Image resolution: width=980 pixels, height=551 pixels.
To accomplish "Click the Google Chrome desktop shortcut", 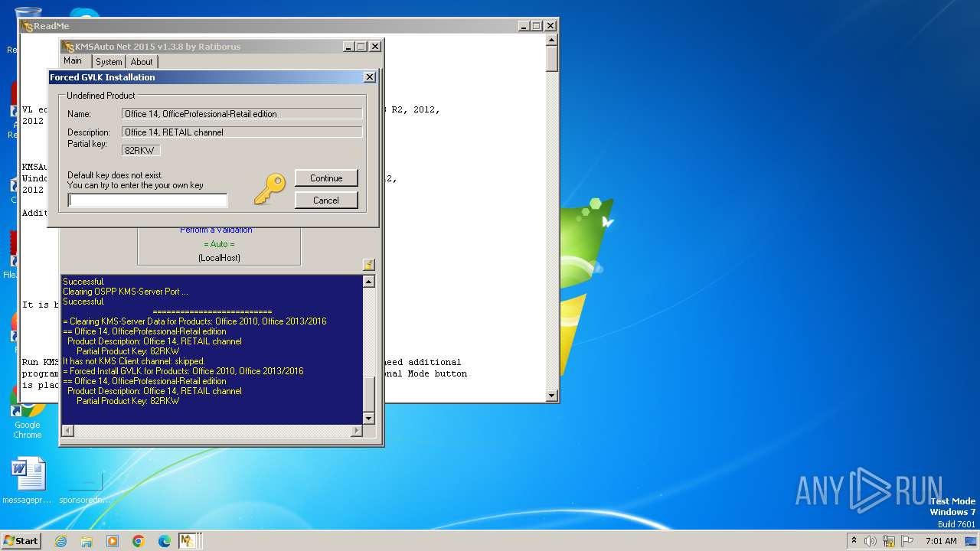I will pyautogui.click(x=27, y=413).
